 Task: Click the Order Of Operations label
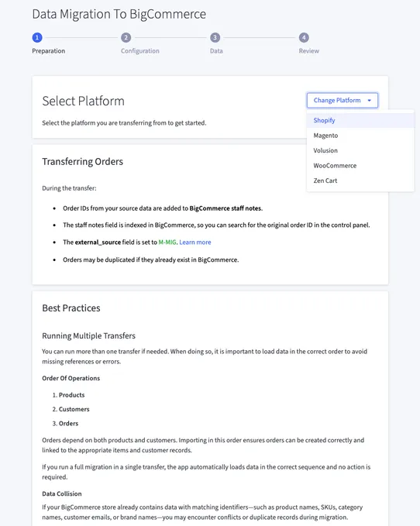click(71, 378)
